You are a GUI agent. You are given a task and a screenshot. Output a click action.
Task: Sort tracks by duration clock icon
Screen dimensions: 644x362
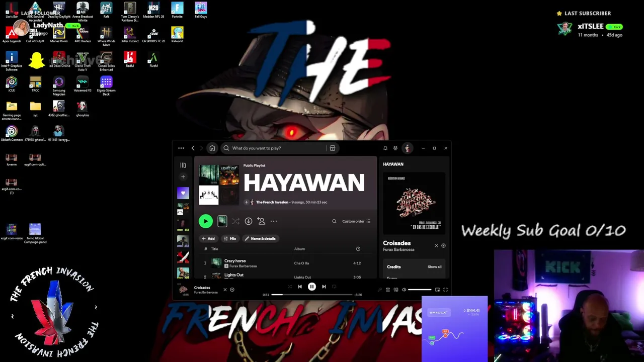358,249
